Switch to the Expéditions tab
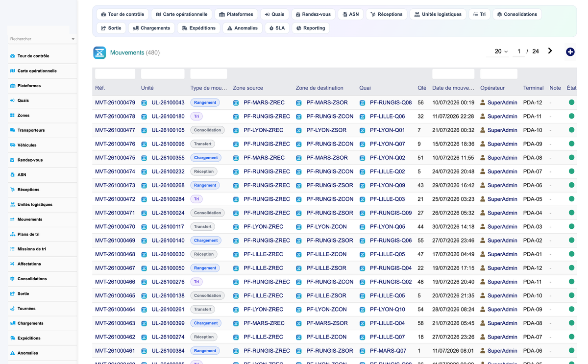 (199, 28)
